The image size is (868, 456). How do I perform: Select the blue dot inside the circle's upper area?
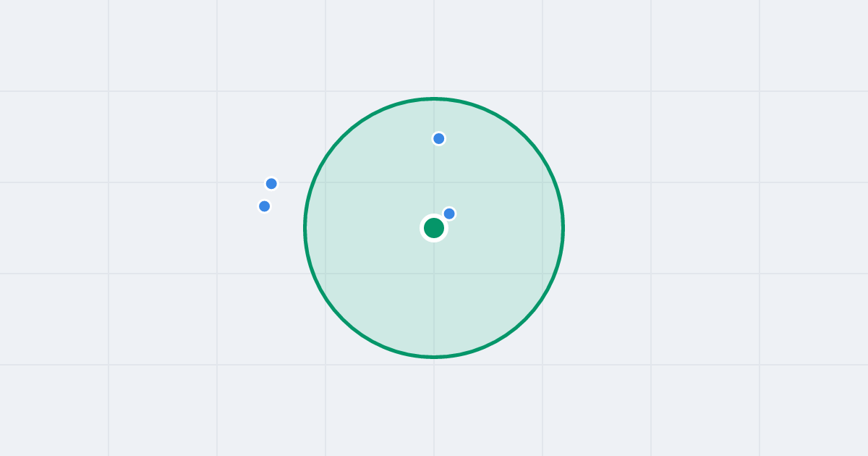pyautogui.click(x=439, y=138)
